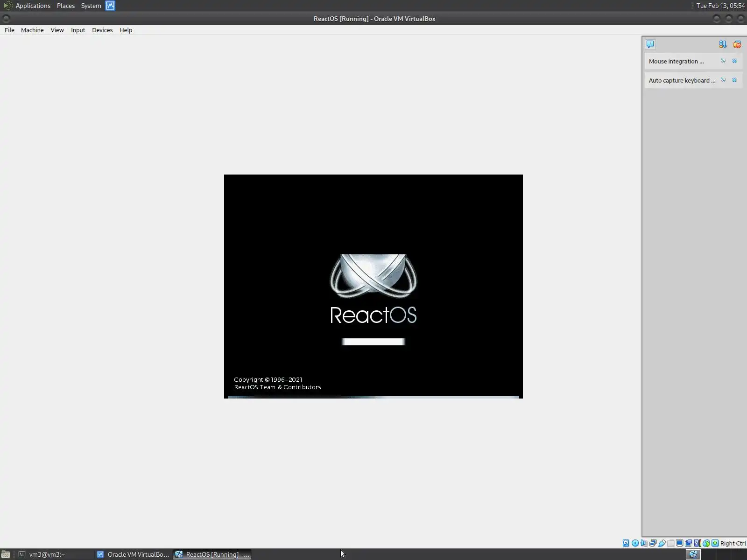The height and width of the screenshot is (560, 747).
Task: Open the Places menu in top panel
Action: (66, 6)
